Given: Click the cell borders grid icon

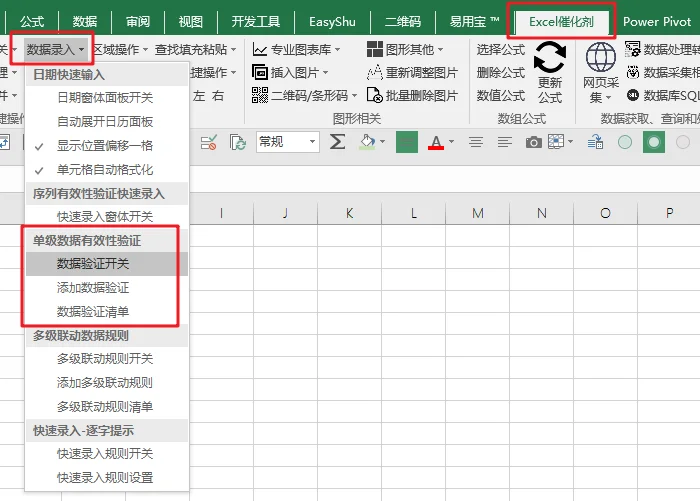Looking at the screenshot, I should [556, 142].
